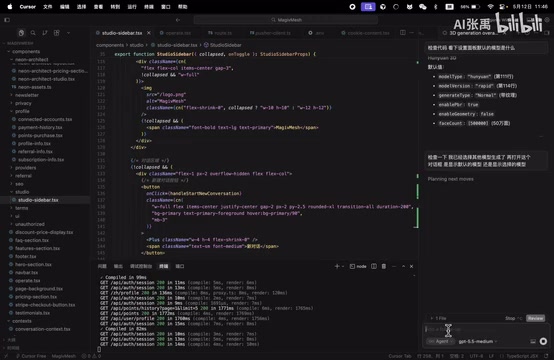Switch to the 调试控制台 panel tab
This screenshot has height=360, width=554.
(141, 266)
